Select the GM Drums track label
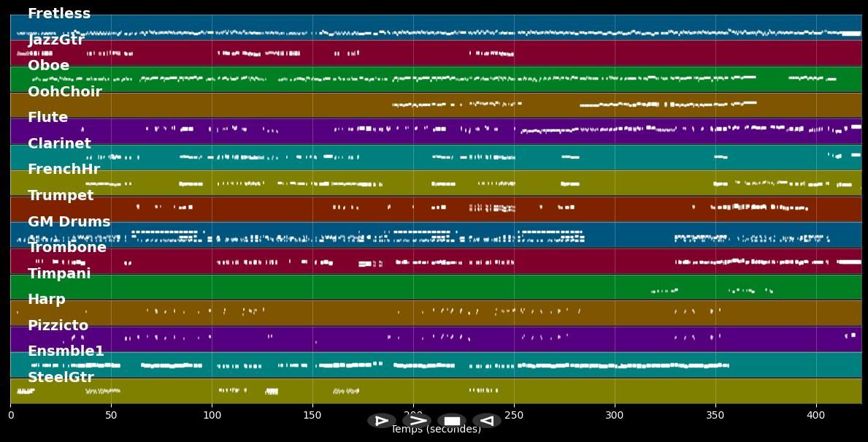The width and height of the screenshot is (868, 442). (x=69, y=222)
